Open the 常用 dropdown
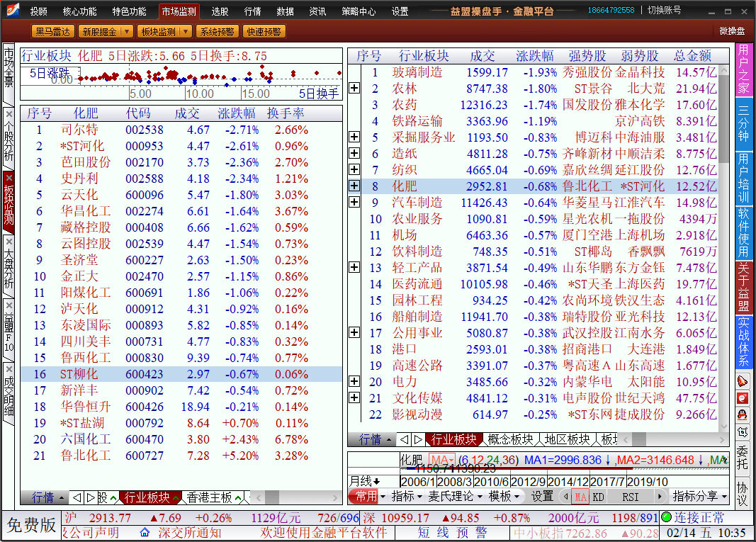The image size is (756, 542). tap(383, 496)
